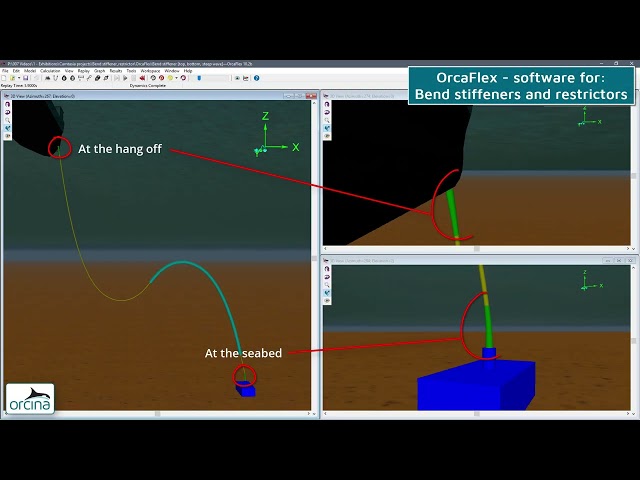Click the Start replay clock icon
The image size is (640, 480).
pos(153,78)
